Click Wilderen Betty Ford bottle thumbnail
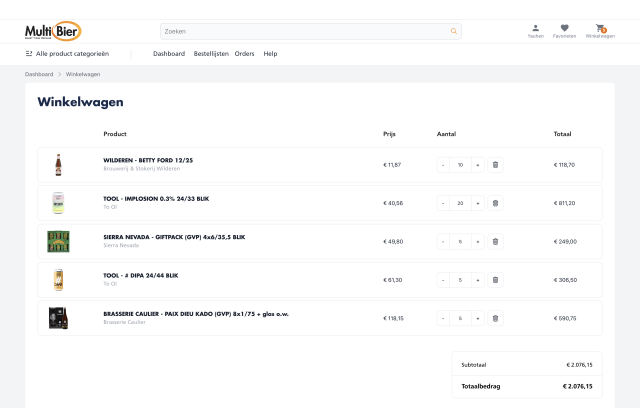 point(58,165)
